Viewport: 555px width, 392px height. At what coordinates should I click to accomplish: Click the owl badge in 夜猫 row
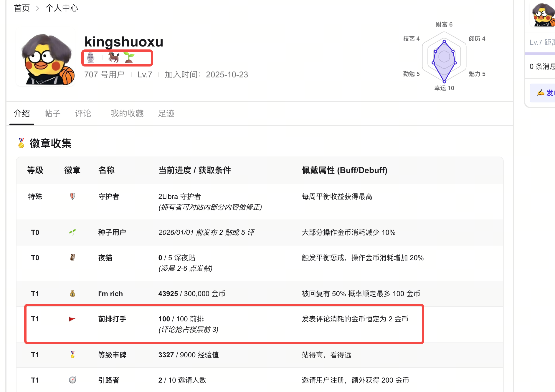pyautogui.click(x=72, y=258)
